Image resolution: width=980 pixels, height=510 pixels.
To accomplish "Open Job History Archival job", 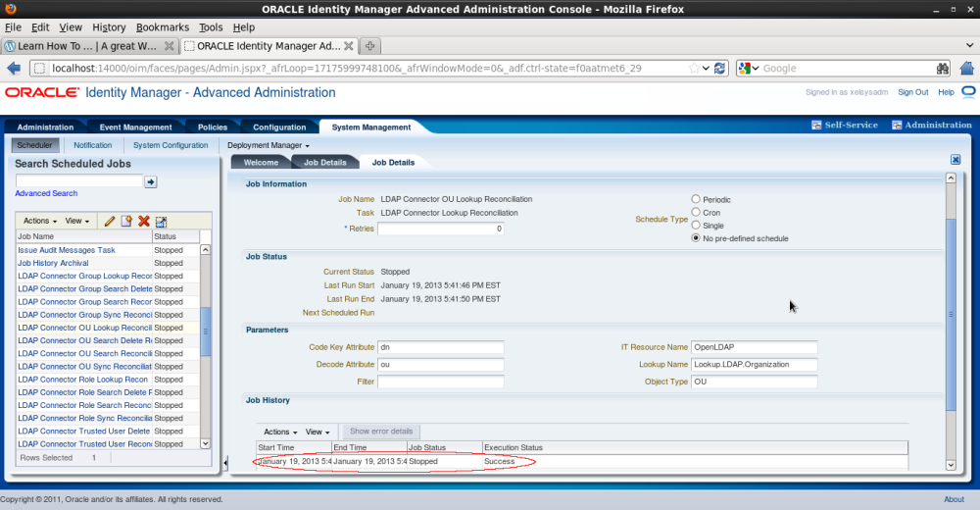I will click(53, 263).
